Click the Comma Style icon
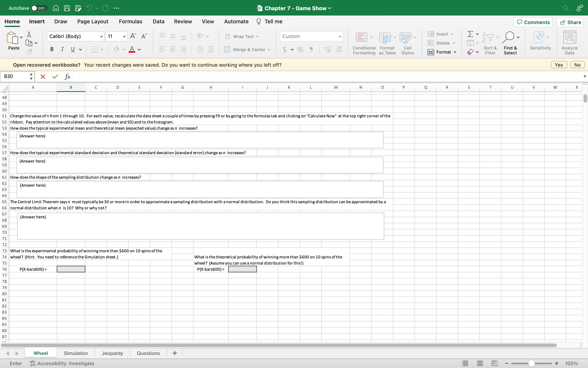 click(x=311, y=49)
